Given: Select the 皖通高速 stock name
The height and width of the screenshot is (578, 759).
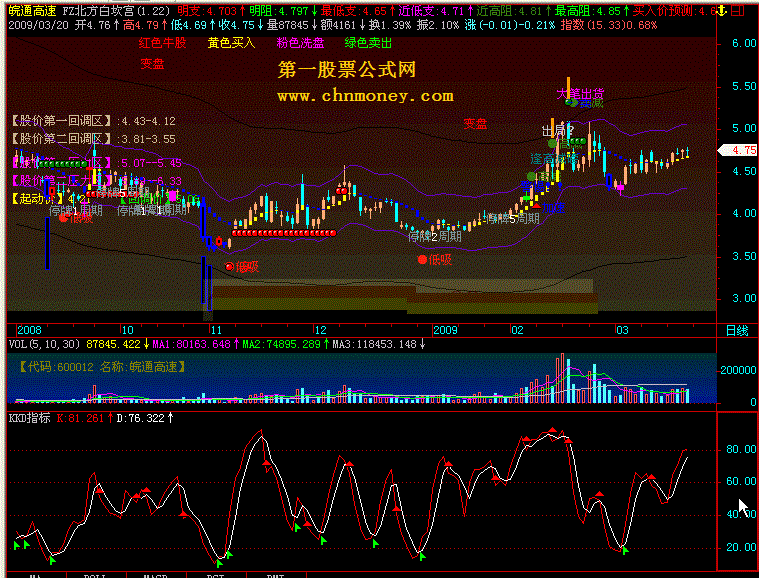Looking at the screenshot, I should click(32, 11).
